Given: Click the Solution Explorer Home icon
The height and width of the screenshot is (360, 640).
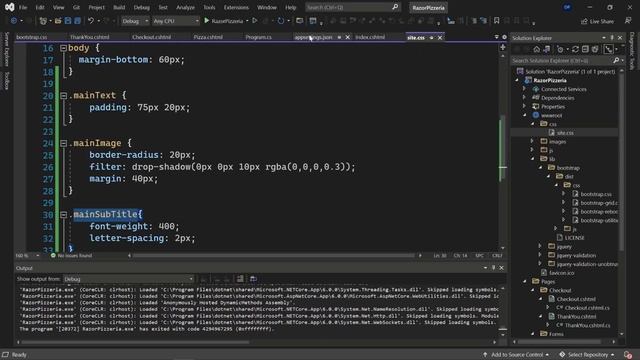Looking at the screenshot, I should [x=537, y=49].
